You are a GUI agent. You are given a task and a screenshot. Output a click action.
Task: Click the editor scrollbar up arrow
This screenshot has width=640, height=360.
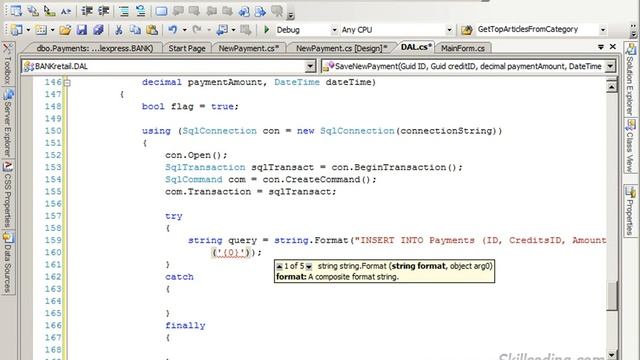pos(611,87)
